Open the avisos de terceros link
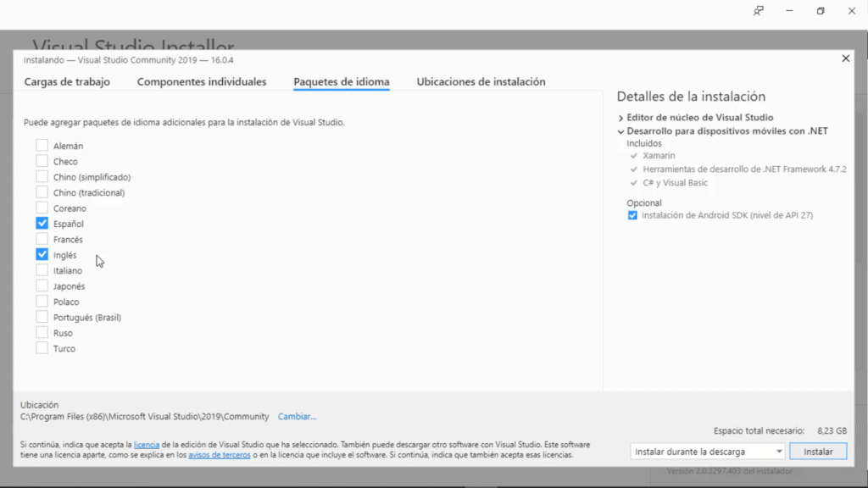 tap(220, 455)
